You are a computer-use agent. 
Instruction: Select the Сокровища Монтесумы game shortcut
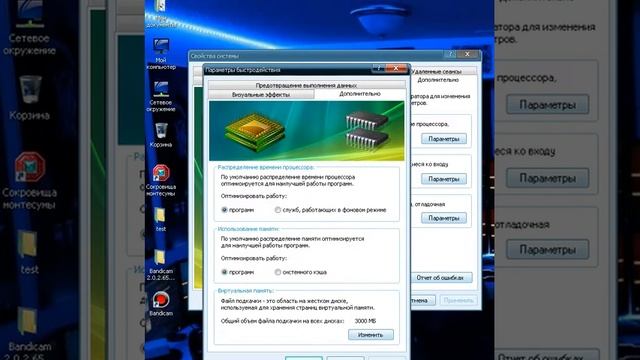tap(161, 180)
